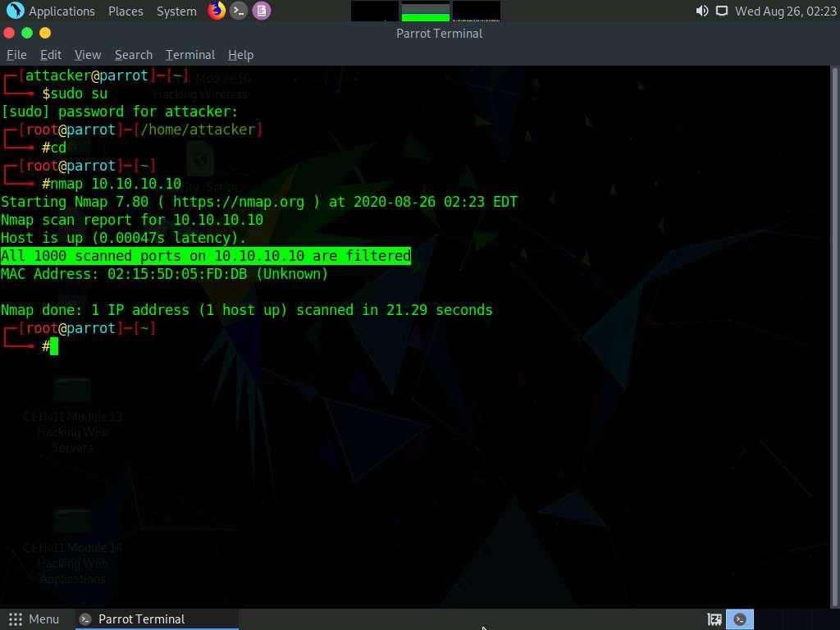Open the Terminal menu
The image size is (840, 630).
[190, 55]
